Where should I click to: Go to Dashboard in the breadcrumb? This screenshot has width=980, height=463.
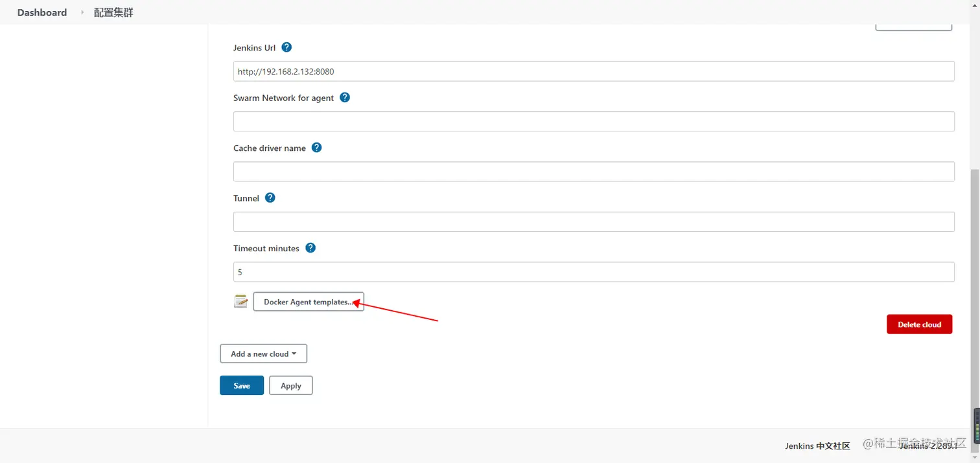pos(42,12)
